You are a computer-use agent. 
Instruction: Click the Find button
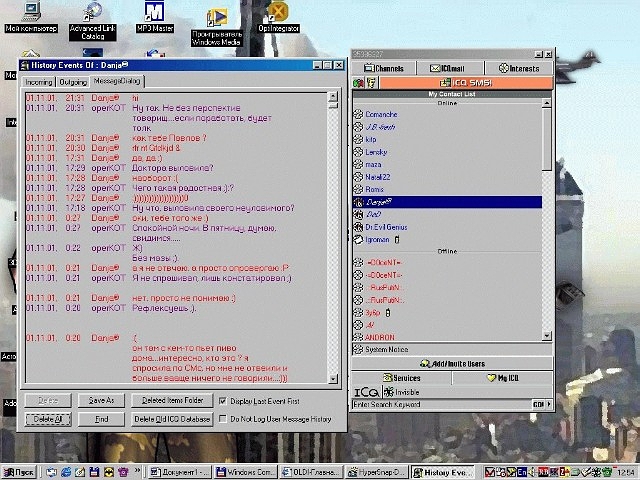click(101, 419)
